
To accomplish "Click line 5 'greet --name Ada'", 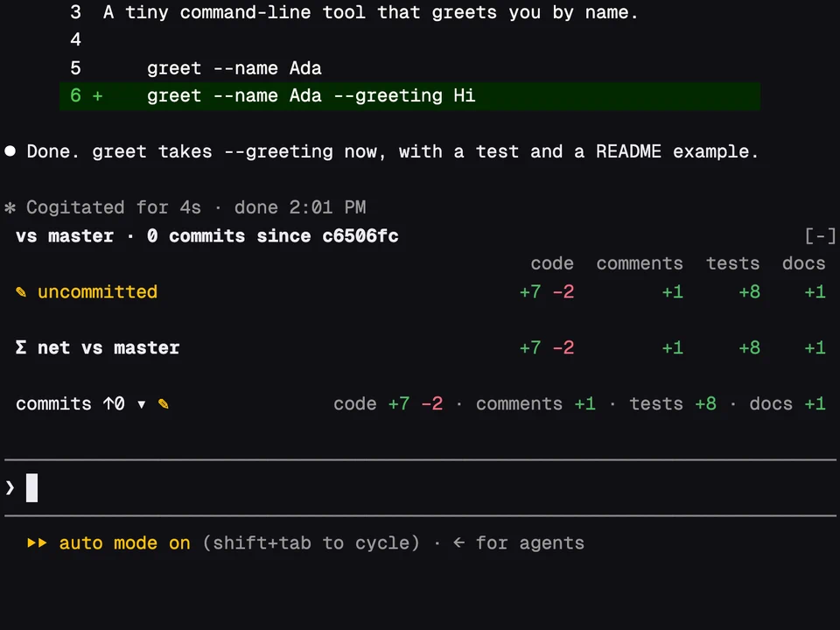I will [x=234, y=68].
